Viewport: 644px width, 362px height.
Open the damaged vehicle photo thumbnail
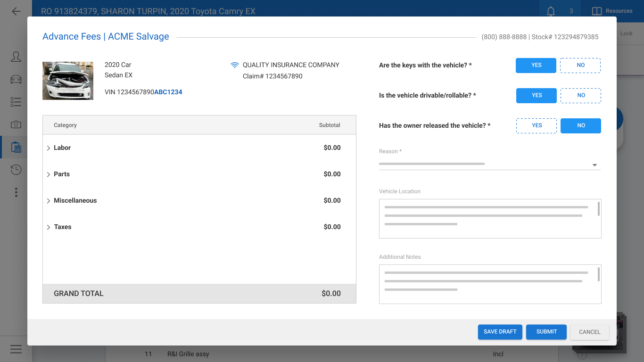tap(68, 81)
